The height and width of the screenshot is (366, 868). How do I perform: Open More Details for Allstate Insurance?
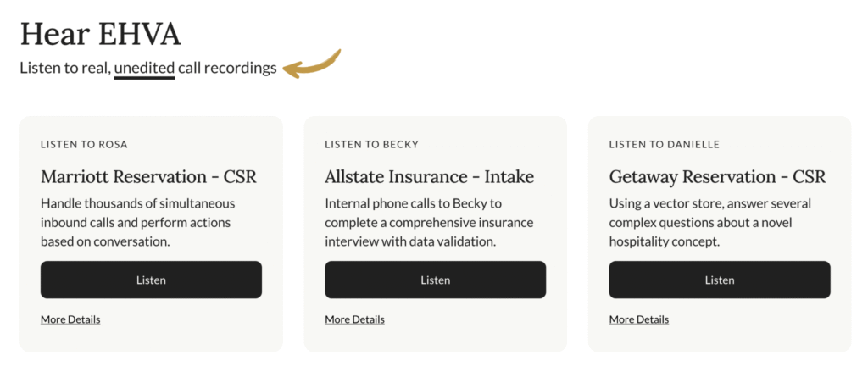pos(354,319)
